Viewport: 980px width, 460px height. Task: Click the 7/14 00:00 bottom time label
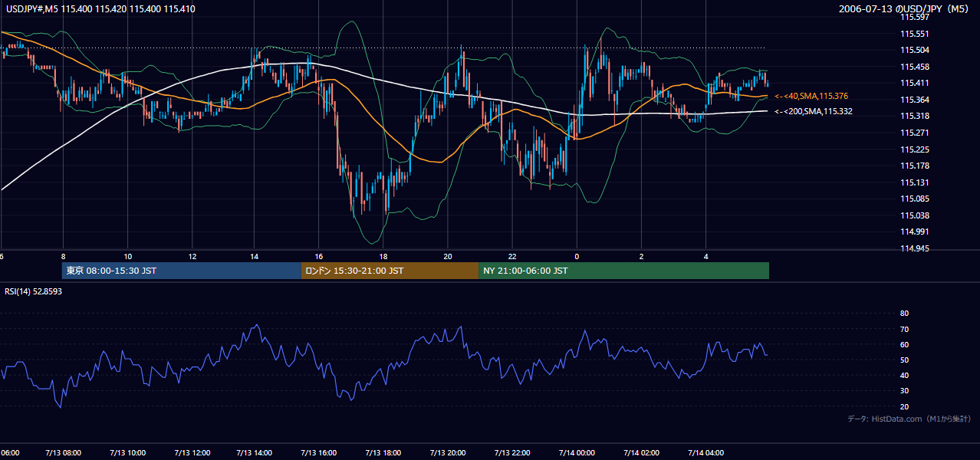click(x=577, y=453)
